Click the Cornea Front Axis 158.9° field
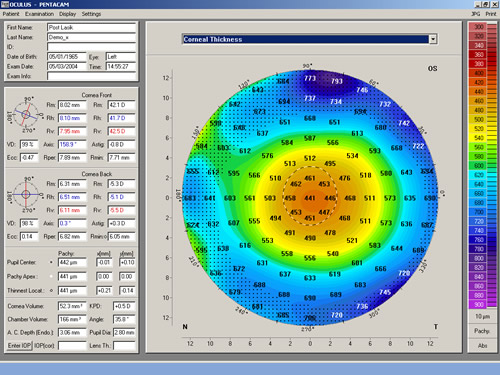The height and width of the screenshot is (375, 500). (x=72, y=144)
